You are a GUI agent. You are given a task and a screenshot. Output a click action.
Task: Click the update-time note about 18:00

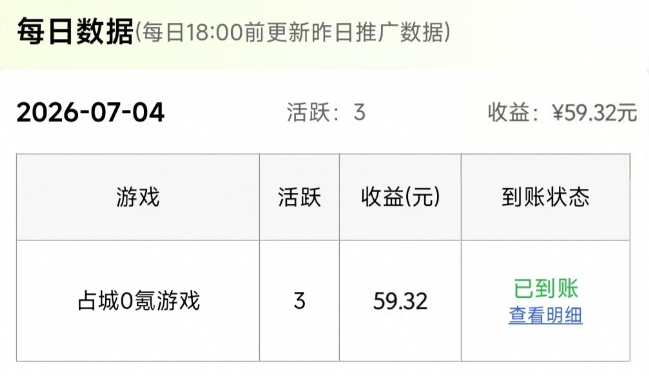(293, 32)
